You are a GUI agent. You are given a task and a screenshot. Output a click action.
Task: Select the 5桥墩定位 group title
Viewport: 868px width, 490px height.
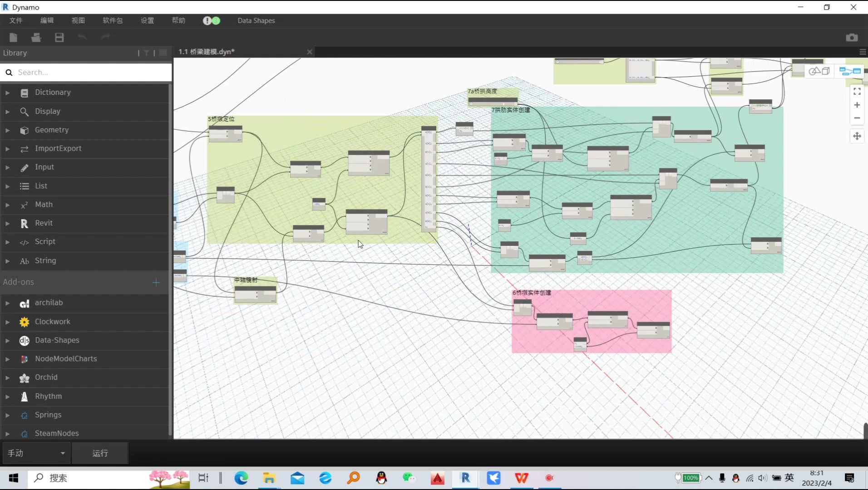pyautogui.click(x=221, y=119)
